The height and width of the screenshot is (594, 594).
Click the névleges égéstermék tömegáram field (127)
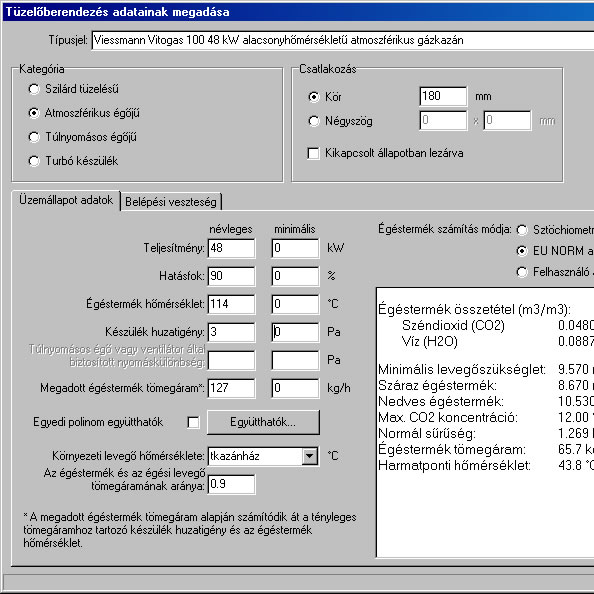(x=231, y=388)
